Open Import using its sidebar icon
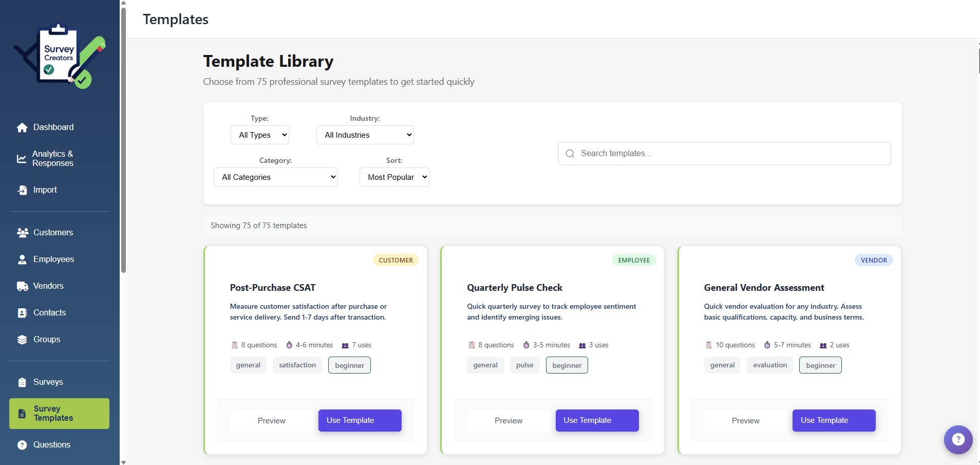Image resolution: width=980 pixels, height=465 pixels. [23, 190]
